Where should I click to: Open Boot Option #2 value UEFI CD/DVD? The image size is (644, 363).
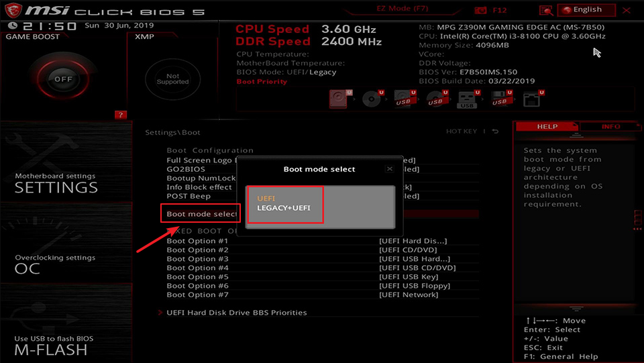[408, 250]
